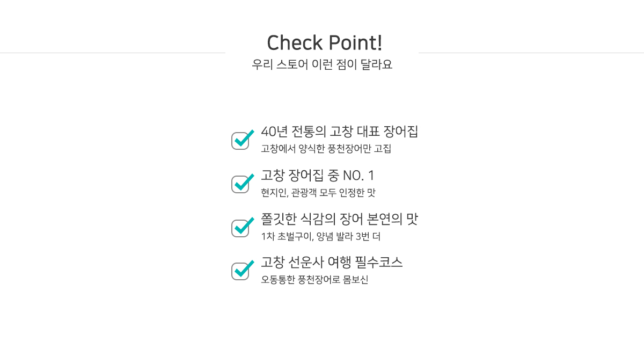
Task: Click description 1차 초벌구이, 양념 발라 3번 더
Action: click(320, 237)
